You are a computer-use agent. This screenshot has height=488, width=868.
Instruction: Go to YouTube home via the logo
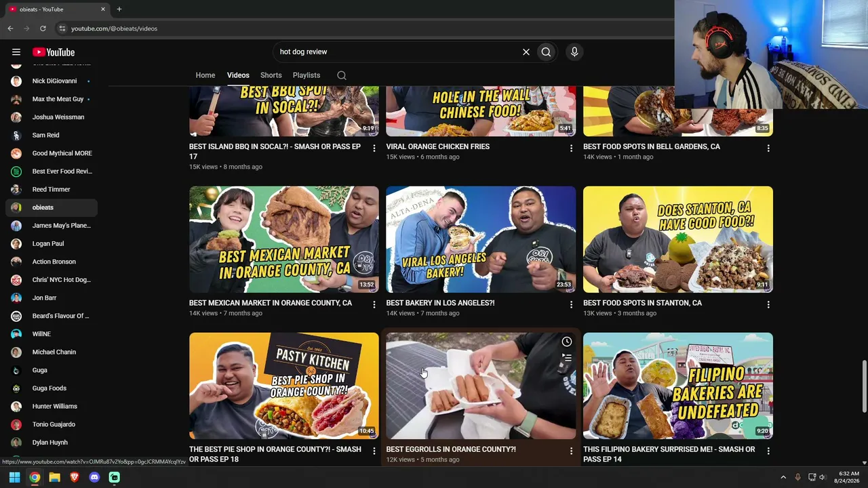54,52
